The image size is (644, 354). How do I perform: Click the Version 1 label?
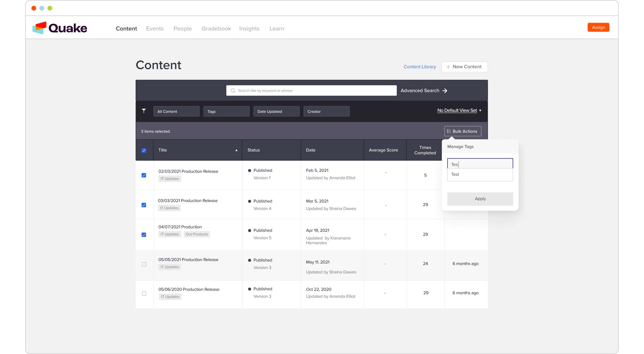262,178
